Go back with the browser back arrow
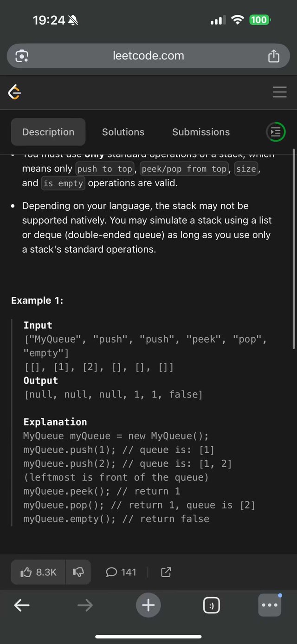The width and height of the screenshot is (297, 644). point(22,605)
